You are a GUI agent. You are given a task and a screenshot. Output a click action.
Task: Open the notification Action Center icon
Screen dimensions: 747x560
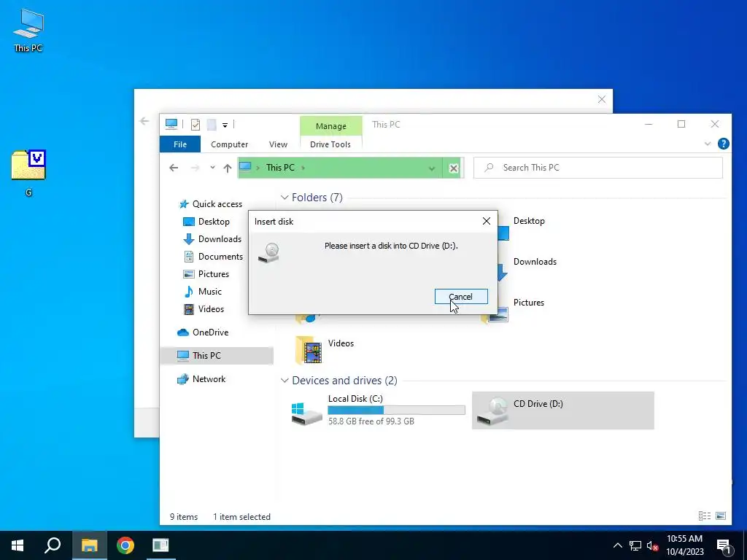(724, 546)
